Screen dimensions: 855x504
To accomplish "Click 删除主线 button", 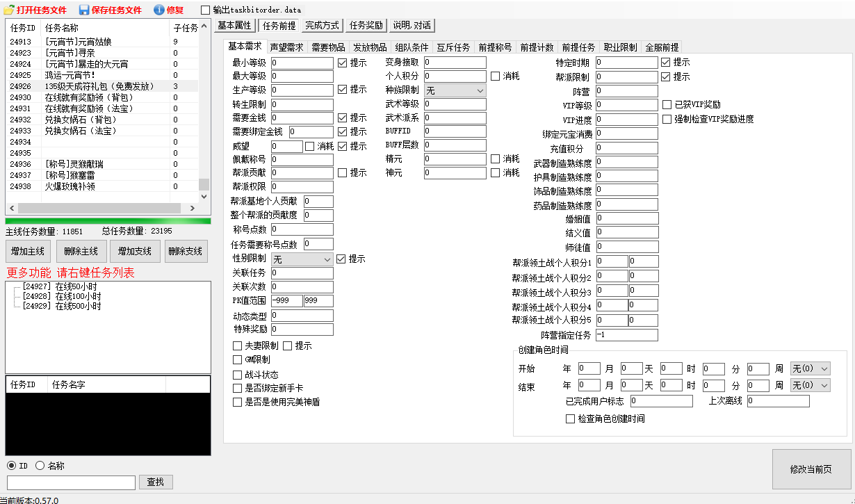I will point(81,251).
